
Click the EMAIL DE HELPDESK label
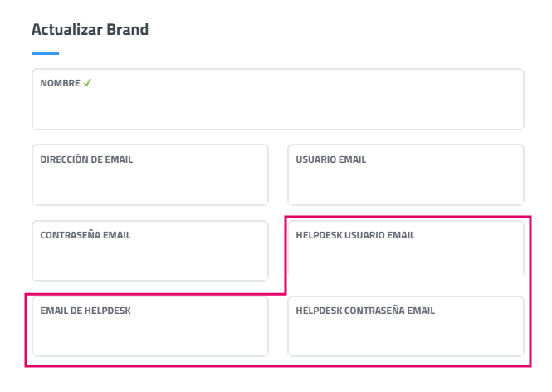tap(85, 311)
